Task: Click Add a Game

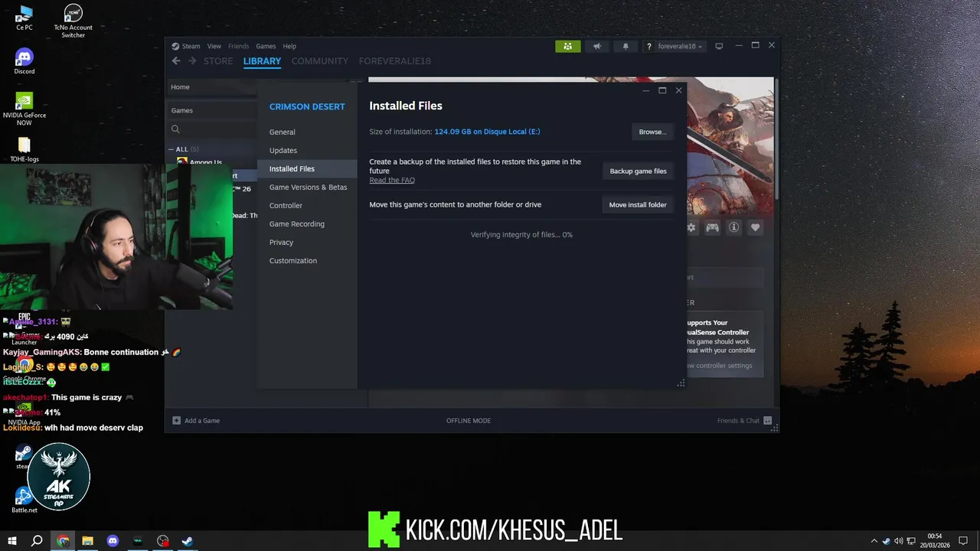Action: 202,420
